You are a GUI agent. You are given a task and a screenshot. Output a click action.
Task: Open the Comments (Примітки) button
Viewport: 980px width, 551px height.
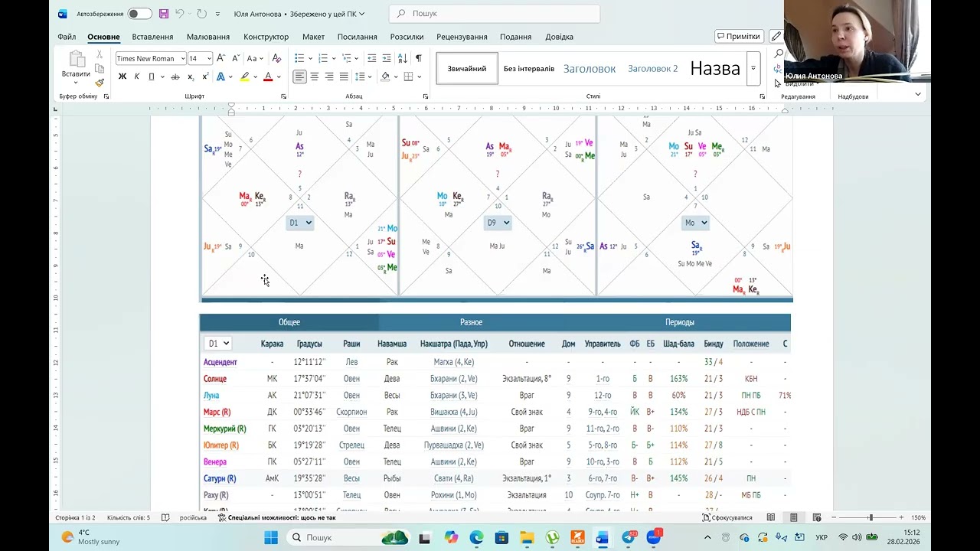(739, 36)
